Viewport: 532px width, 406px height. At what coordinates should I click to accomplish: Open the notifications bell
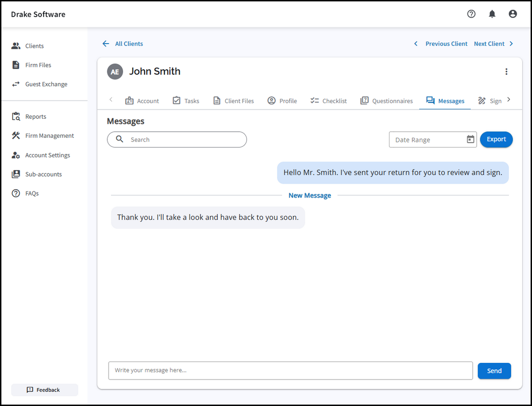(x=492, y=14)
